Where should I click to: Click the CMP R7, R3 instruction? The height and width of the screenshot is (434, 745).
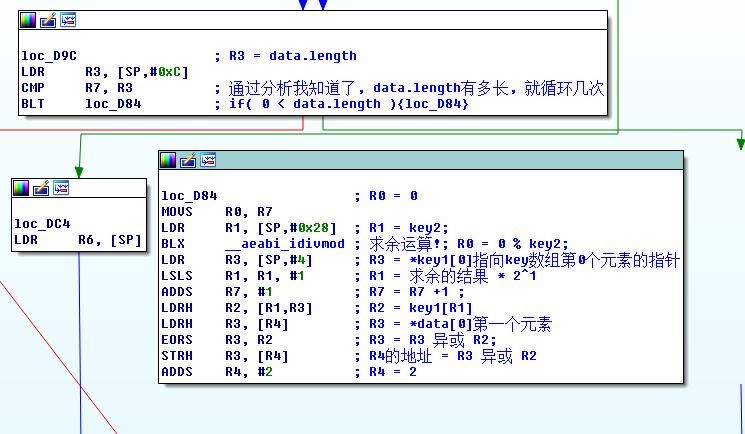[77, 88]
